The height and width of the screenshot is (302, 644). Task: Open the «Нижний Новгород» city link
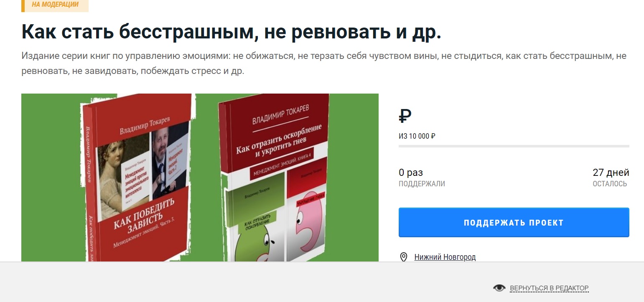click(445, 257)
